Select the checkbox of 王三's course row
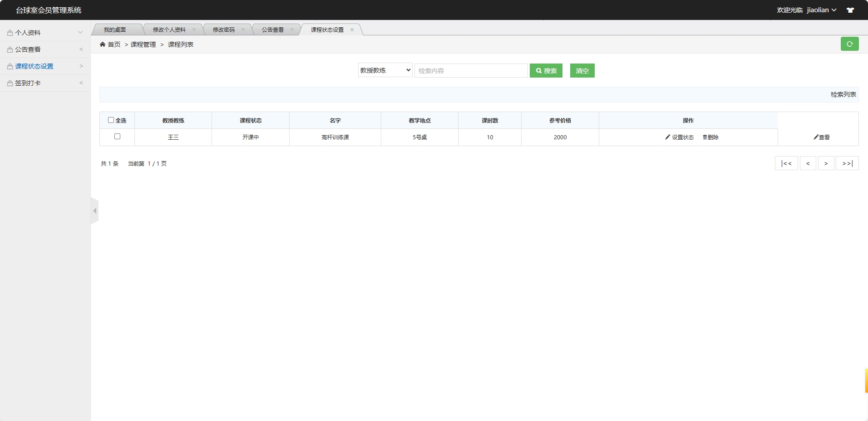 117,136
